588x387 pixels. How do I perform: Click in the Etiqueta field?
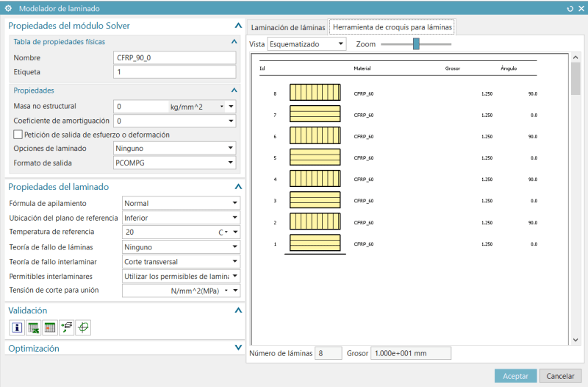[x=175, y=71]
